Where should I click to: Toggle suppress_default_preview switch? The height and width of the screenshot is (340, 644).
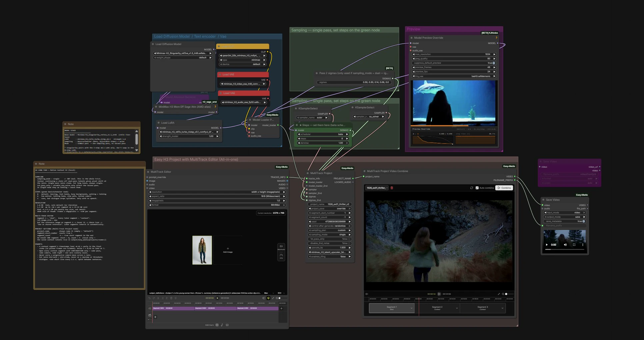(494, 63)
